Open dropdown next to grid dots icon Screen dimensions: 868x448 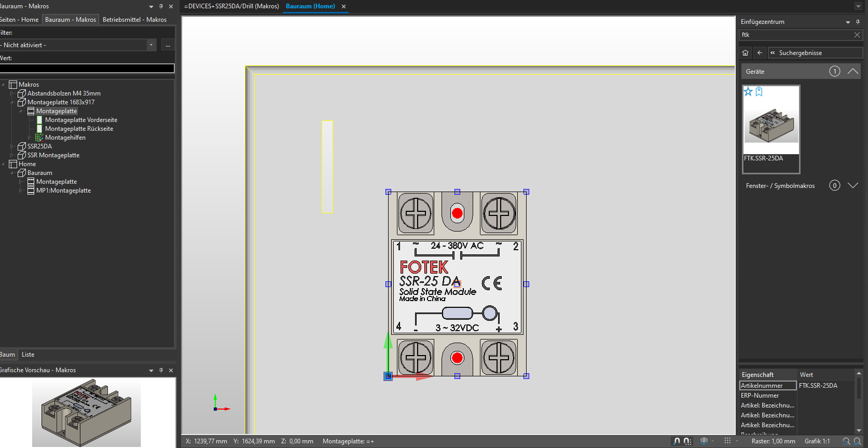737,441
